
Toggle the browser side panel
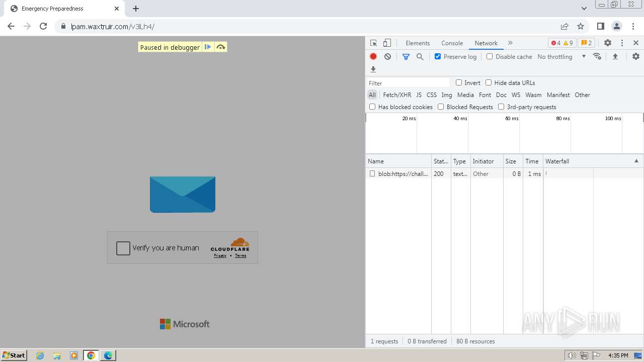tap(600, 27)
